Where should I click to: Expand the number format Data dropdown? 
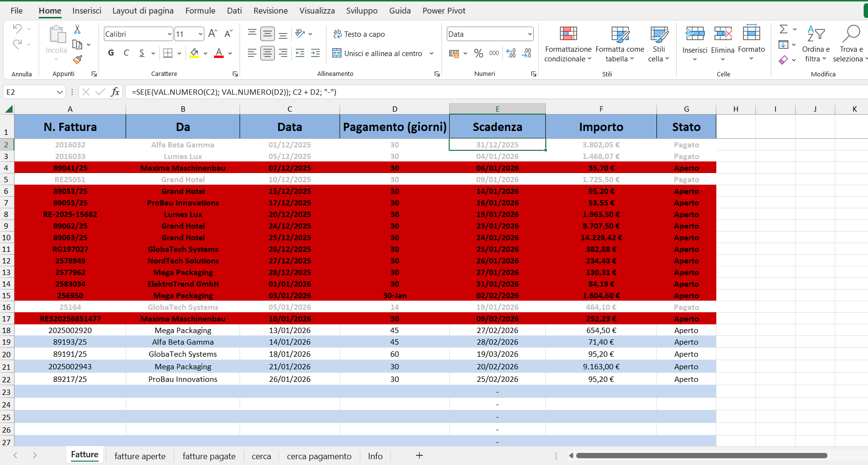530,34
